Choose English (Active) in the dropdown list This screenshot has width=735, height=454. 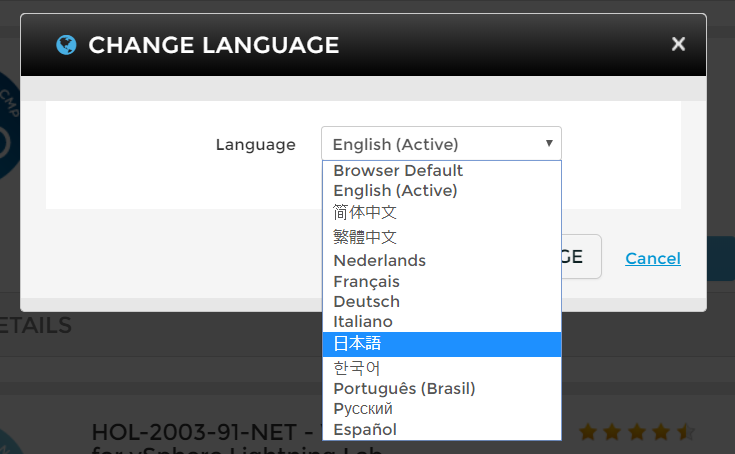(442, 191)
